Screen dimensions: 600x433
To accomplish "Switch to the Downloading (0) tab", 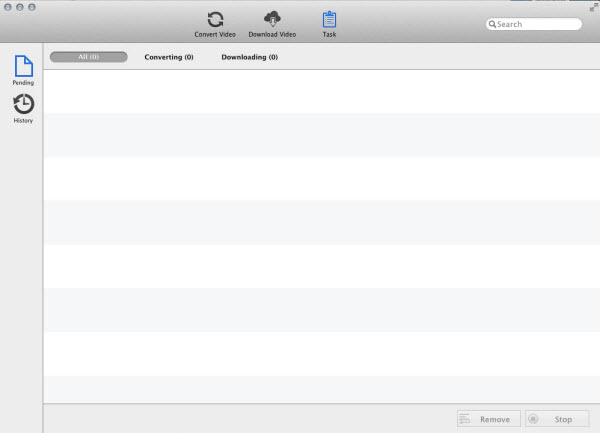I will [x=249, y=57].
